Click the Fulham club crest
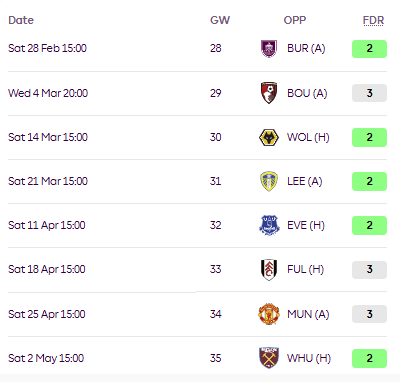The image size is (400, 382). pyautogui.click(x=269, y=269)
